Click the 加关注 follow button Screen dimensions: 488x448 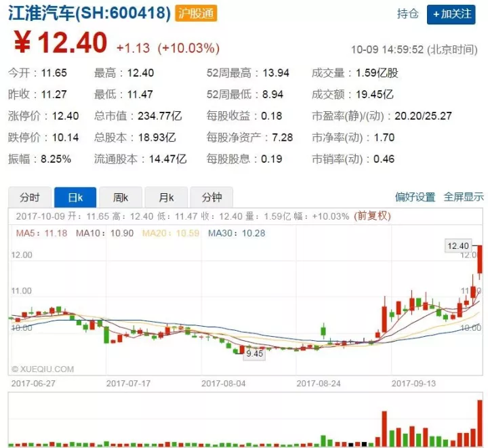coord(451,14)
